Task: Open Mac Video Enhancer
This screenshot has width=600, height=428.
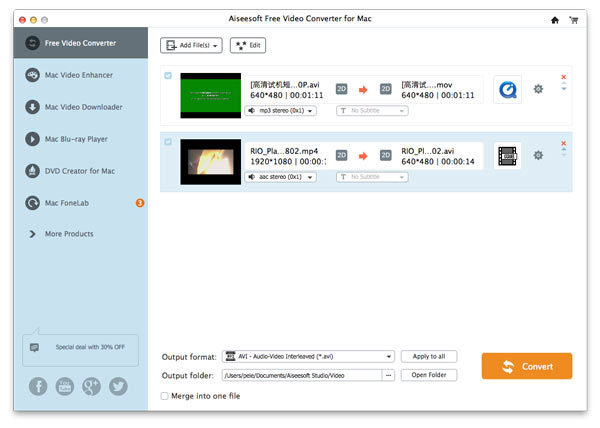Action: (79, 75)
